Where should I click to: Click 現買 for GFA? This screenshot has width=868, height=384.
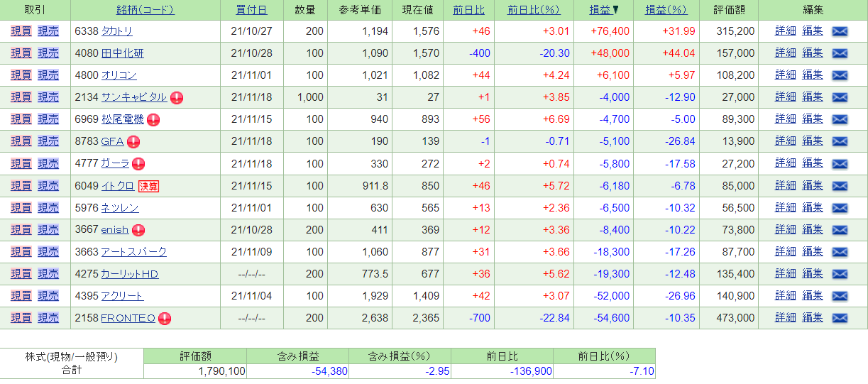tap(21, 141)
